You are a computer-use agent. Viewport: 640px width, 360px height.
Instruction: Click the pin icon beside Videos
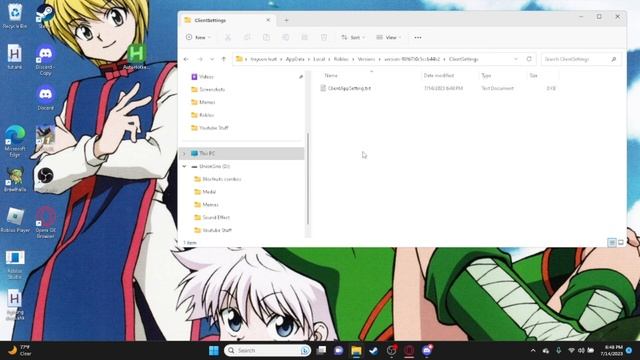click(301, 77)
